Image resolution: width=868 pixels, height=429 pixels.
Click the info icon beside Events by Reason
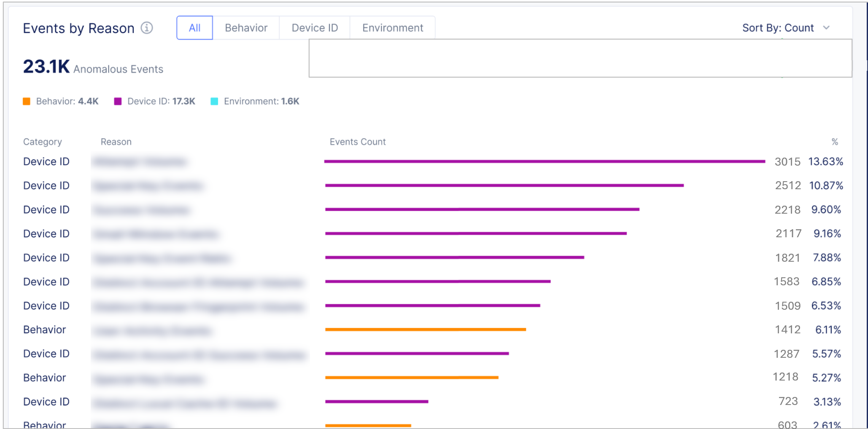click(146, 28)
